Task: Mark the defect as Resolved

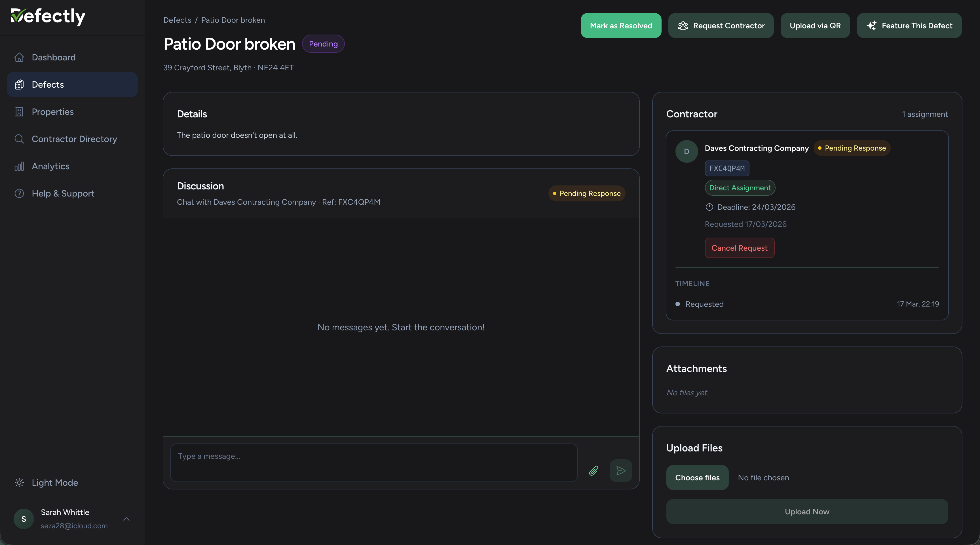Action: tap(620, 26)
